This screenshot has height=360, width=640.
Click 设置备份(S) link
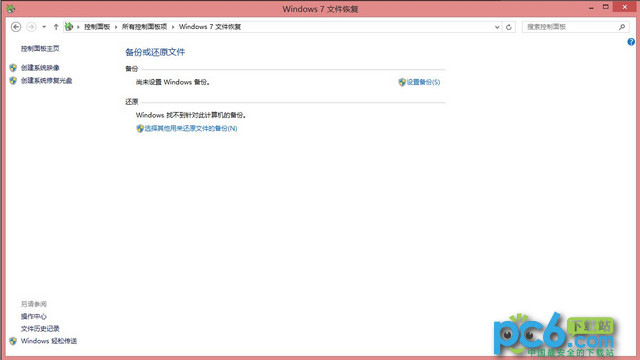click(423, 82)
